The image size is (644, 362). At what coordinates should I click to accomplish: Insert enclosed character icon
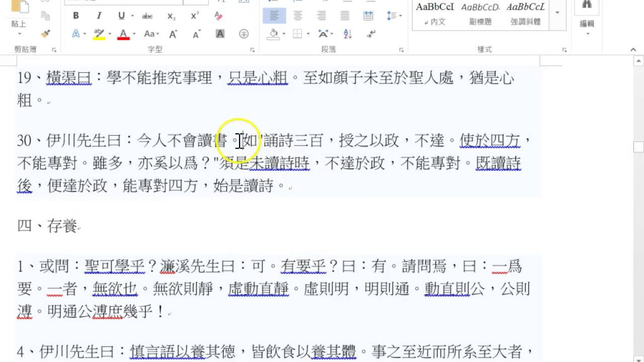pyautogui.click(x=244, y=34)
